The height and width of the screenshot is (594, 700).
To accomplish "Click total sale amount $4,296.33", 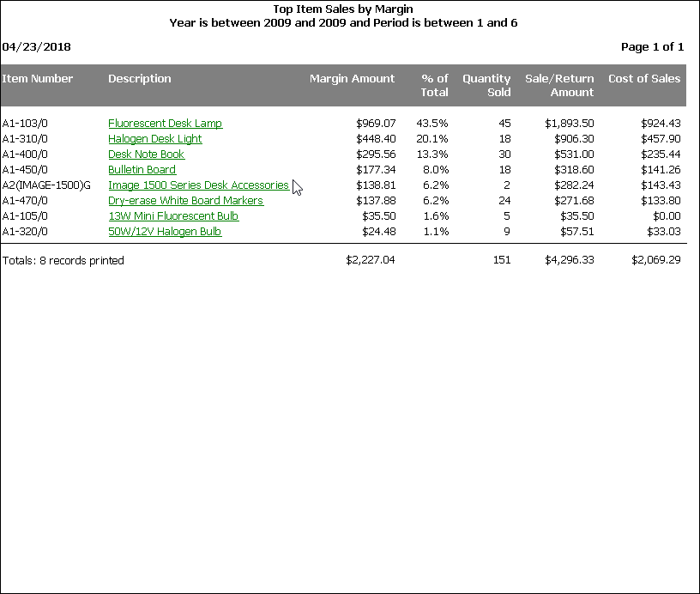I will [x=570, y=260].
